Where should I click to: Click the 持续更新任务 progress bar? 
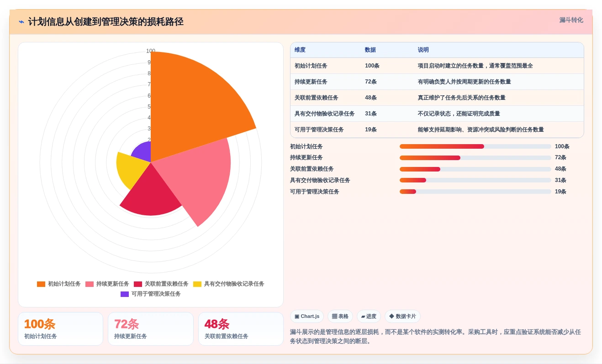(475, 158)
